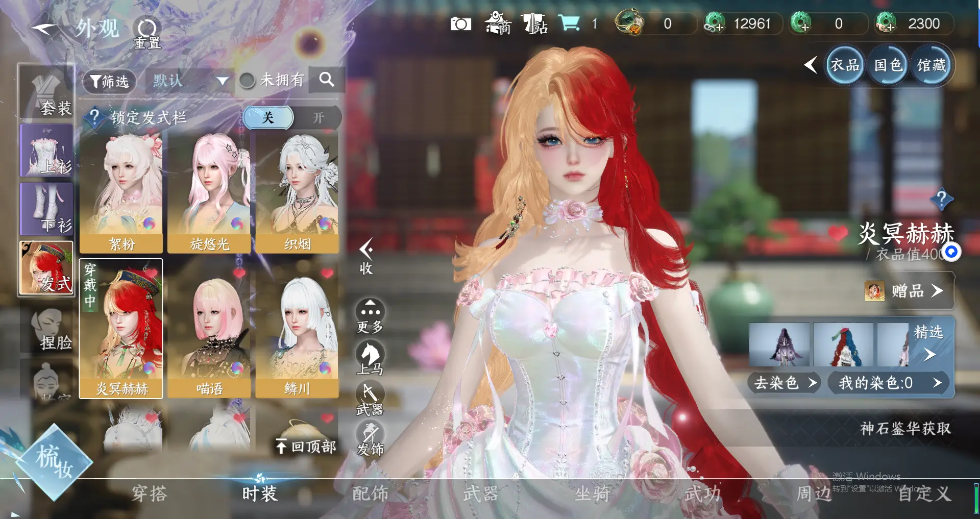Collapse the top-right tabs arrow
This screenshot has width=980, height=519.
pyautogui.click(x=811, y=65)
